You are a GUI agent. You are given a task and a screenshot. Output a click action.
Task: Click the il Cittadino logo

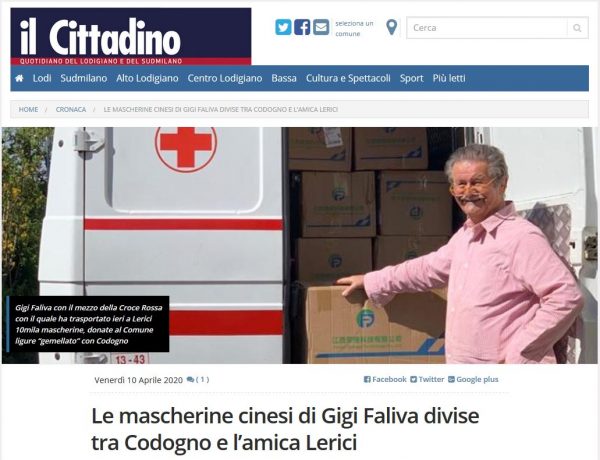point(131,37)
